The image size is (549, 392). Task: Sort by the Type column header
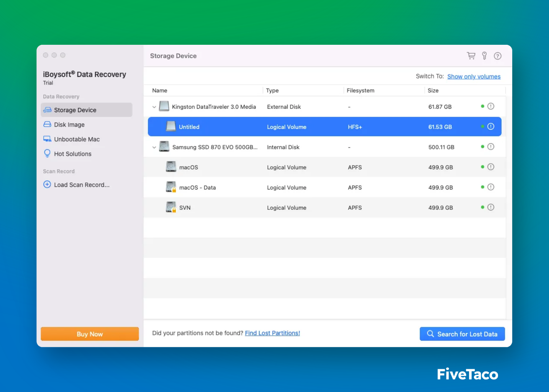pos(272,90)
